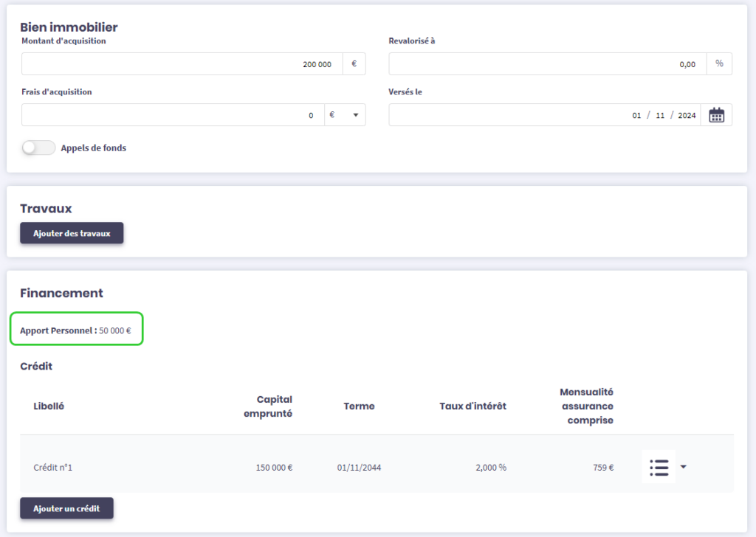756x537 pixels.
Task: Click the list actions icon for Crédit n°1
Action: point(659,467)
